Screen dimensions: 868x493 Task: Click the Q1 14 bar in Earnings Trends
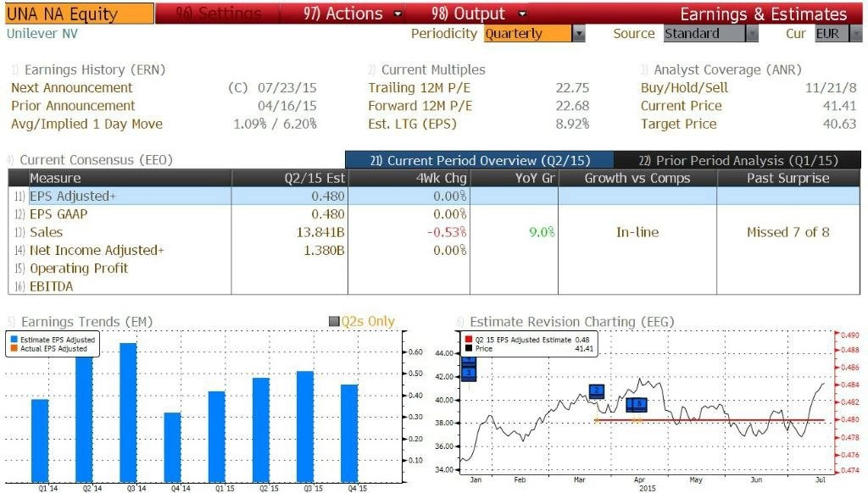click(x=40, y=440)
